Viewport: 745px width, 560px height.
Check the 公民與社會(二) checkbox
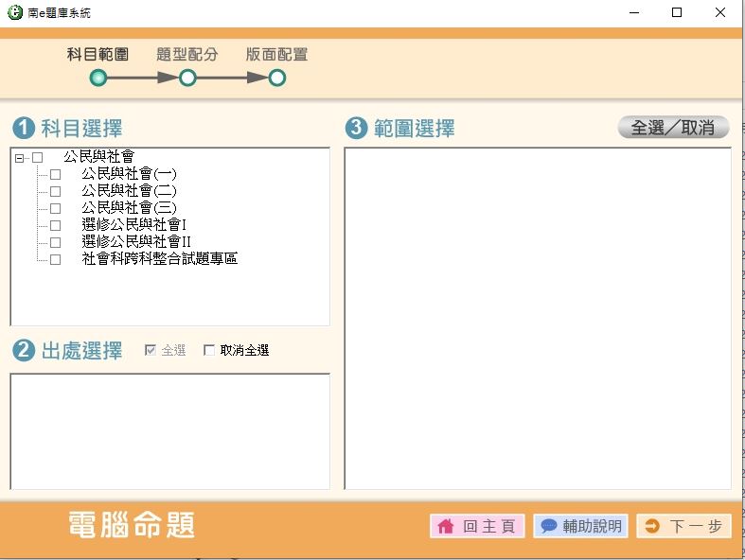click(x=55, y=191)
